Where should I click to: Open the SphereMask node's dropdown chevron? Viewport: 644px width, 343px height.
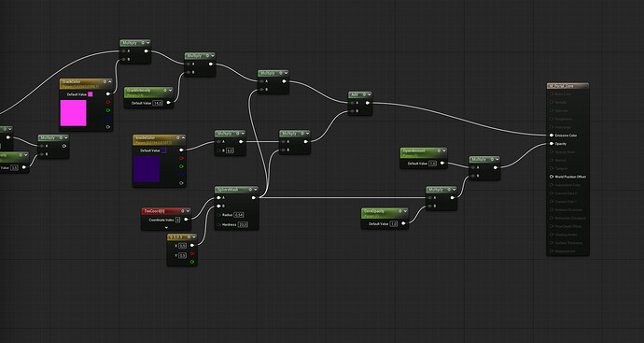[x=256, y=190]
